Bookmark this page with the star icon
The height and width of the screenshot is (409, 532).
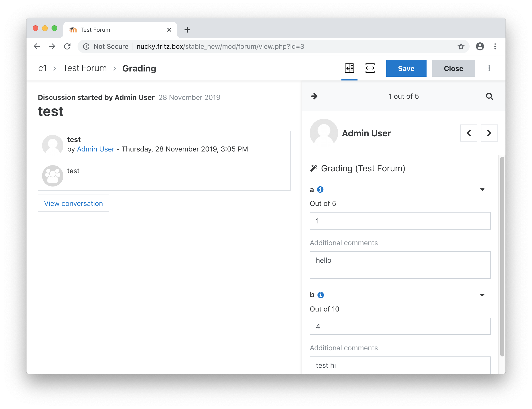[461, 46]
